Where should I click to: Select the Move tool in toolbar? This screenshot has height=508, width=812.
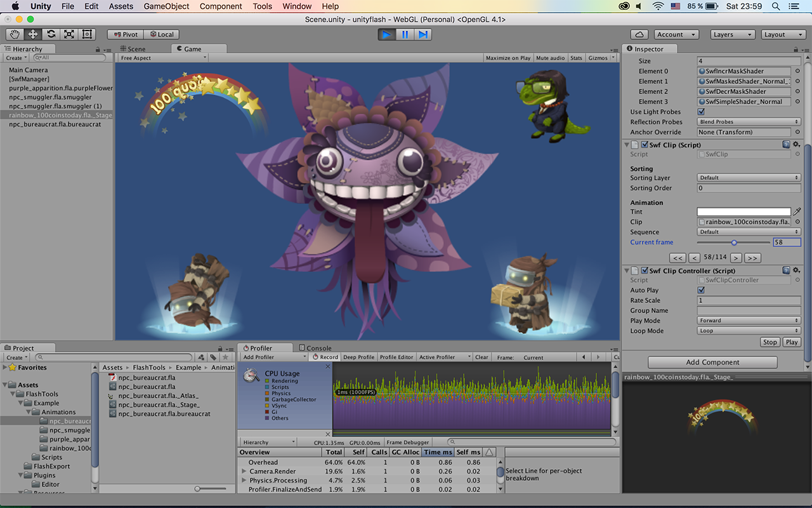coord(32,34)
